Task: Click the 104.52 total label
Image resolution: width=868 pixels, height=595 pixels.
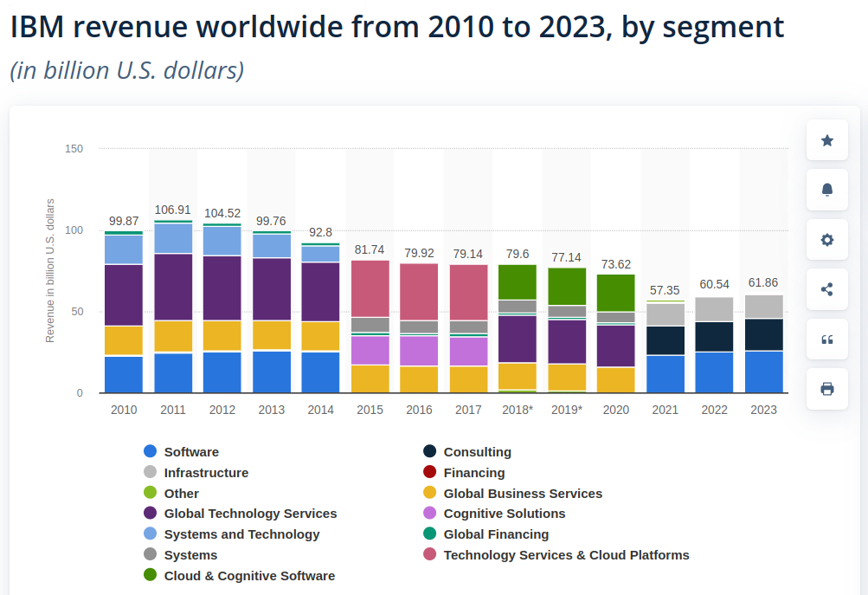Action: pyautogui.click(x=222, y=213)
